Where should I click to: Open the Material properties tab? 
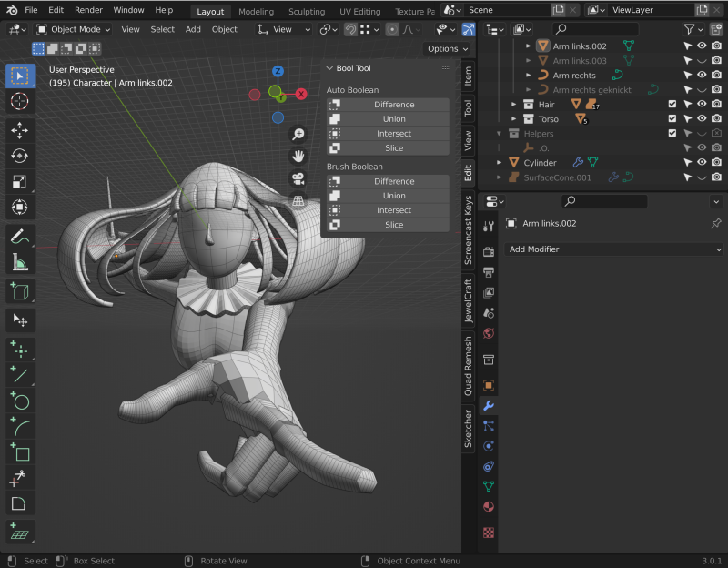(489, 507)
